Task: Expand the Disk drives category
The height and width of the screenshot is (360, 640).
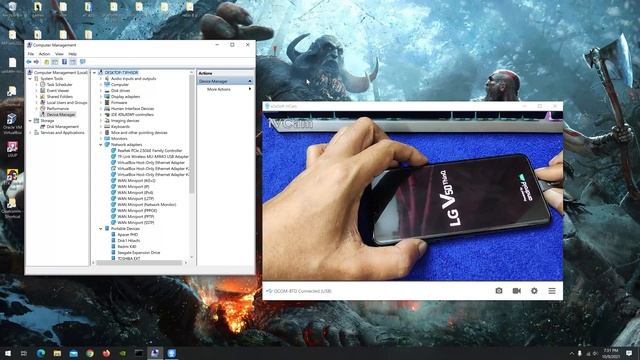Action: point(101,91)
